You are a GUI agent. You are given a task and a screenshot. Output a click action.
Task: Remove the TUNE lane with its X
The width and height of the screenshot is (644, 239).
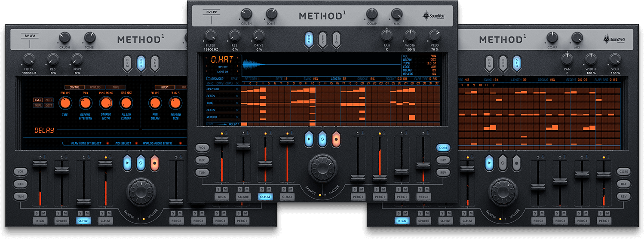pos(236,103)
